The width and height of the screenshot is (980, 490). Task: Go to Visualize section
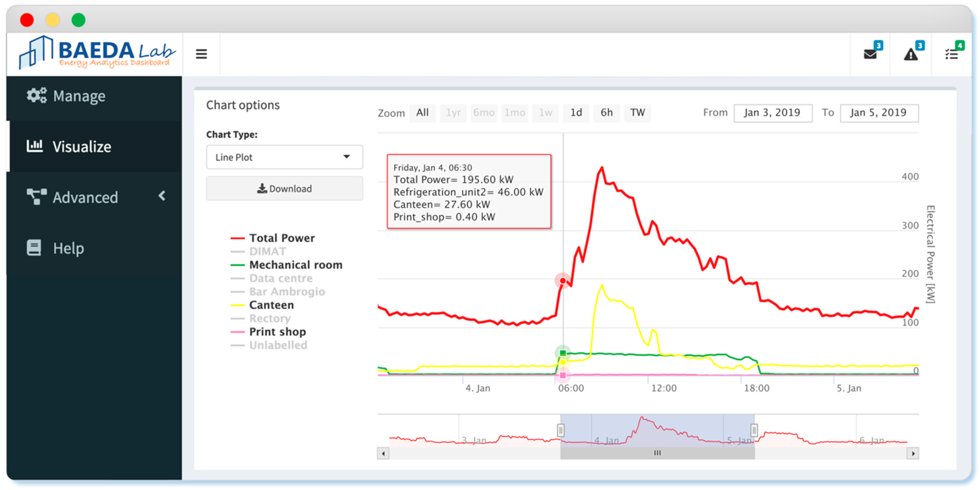click(82, 146)
